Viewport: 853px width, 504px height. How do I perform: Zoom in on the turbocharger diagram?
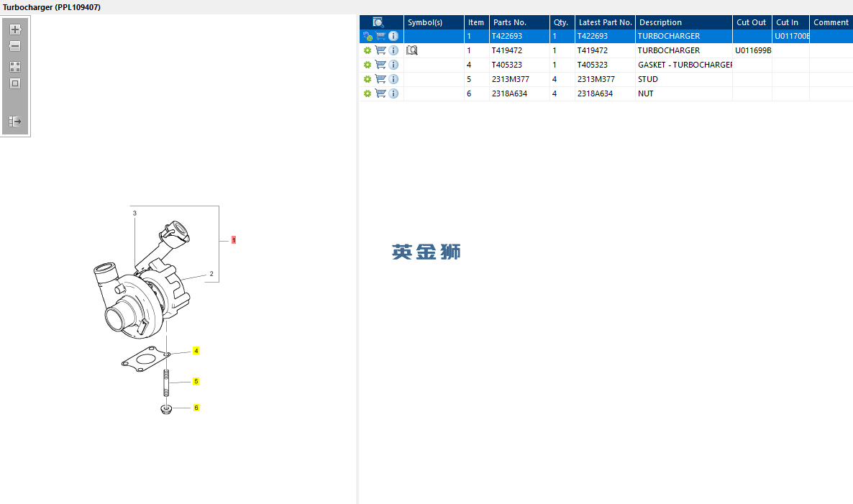15,29
